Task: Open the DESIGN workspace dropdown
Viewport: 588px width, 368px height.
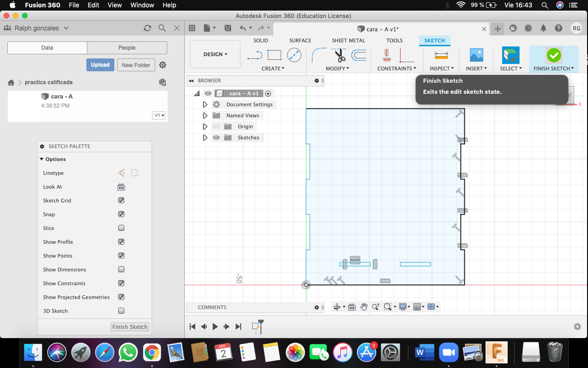Action: pyautogui.click(x=215, y=54)
